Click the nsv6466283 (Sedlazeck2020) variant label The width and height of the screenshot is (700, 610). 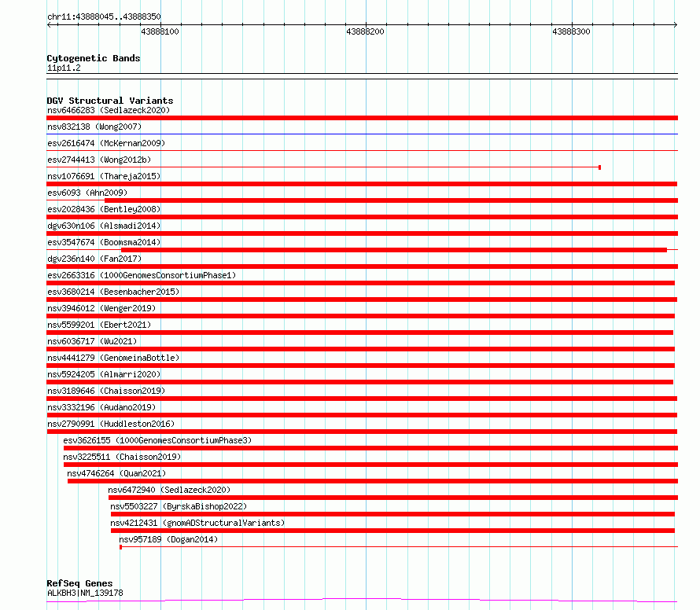click(x=109, y=110)
